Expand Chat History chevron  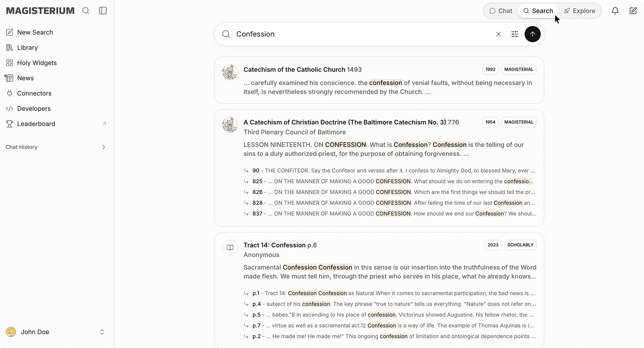point(104,147)
